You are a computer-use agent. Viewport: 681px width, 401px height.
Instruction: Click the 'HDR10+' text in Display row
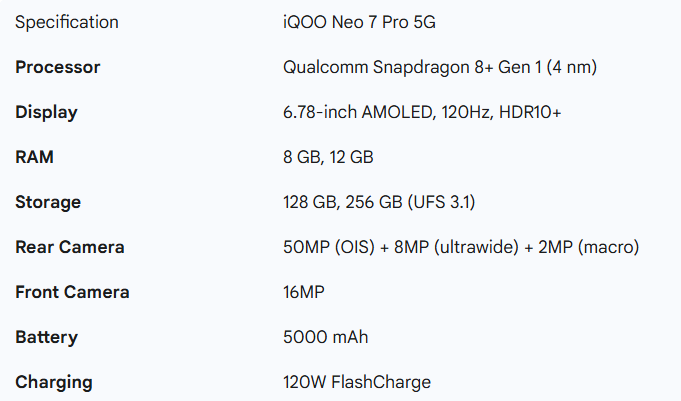(x=530, y=112)
